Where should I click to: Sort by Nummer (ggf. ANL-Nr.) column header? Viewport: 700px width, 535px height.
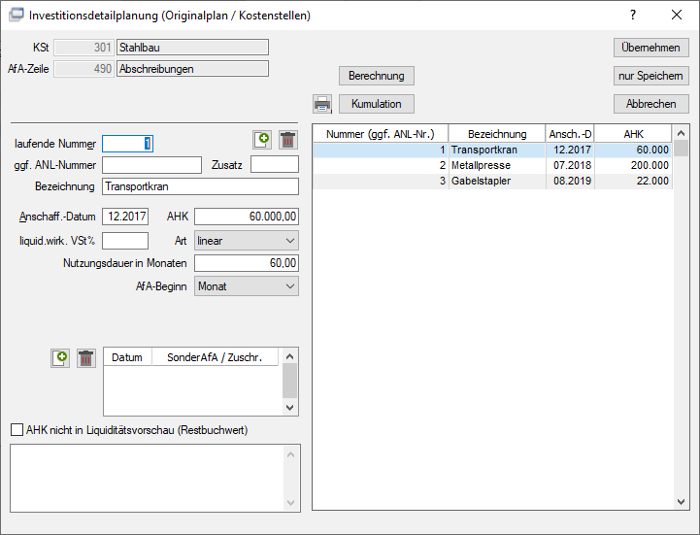click(380, 134)
